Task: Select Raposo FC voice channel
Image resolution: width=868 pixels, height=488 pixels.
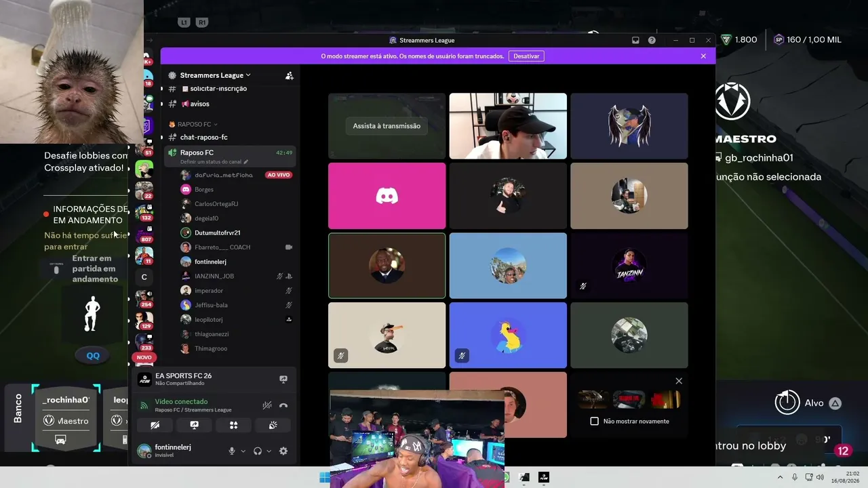Action: pyautogui.click(x=230, y=156)
